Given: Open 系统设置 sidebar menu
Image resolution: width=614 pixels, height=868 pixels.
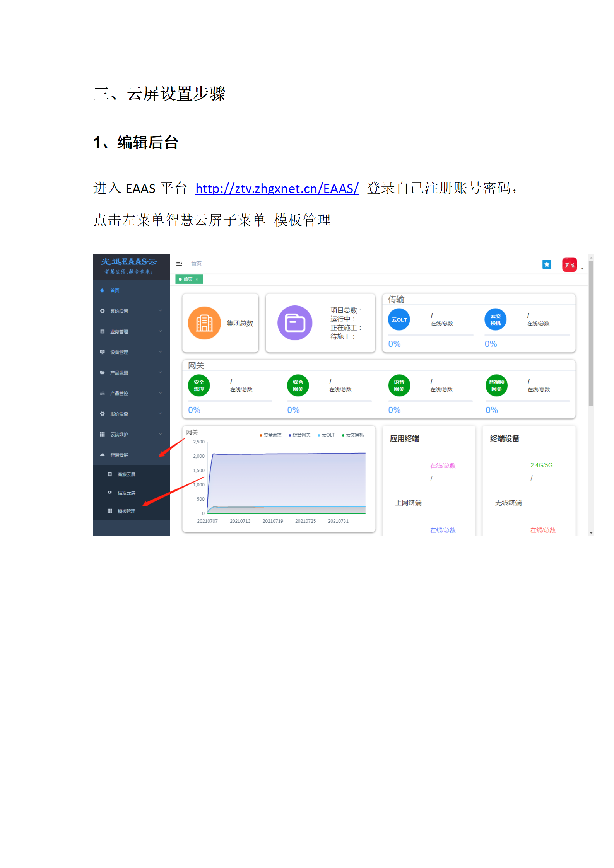Looking at the screenshot, I should click(131, 311).
